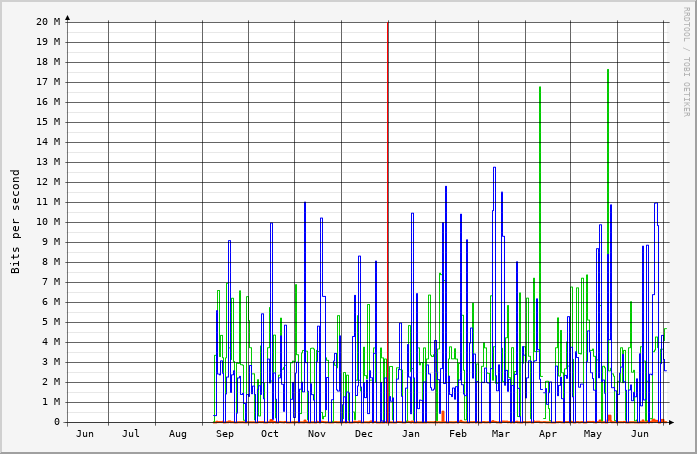This screenshot has width=697, height=454.
Task: Click the Apr x-axis label
Action: click(x=548, y=434)
